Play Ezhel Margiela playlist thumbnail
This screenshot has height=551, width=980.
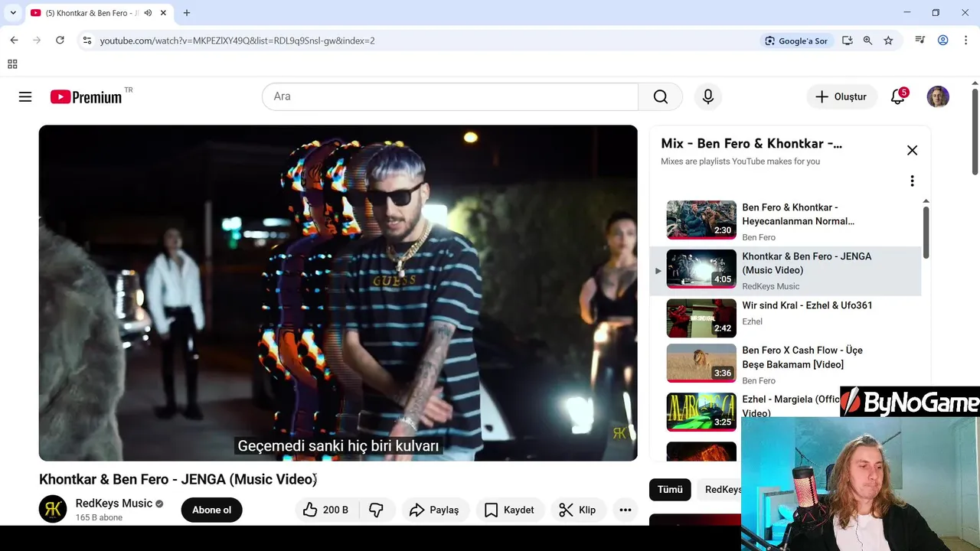[701, 412]
